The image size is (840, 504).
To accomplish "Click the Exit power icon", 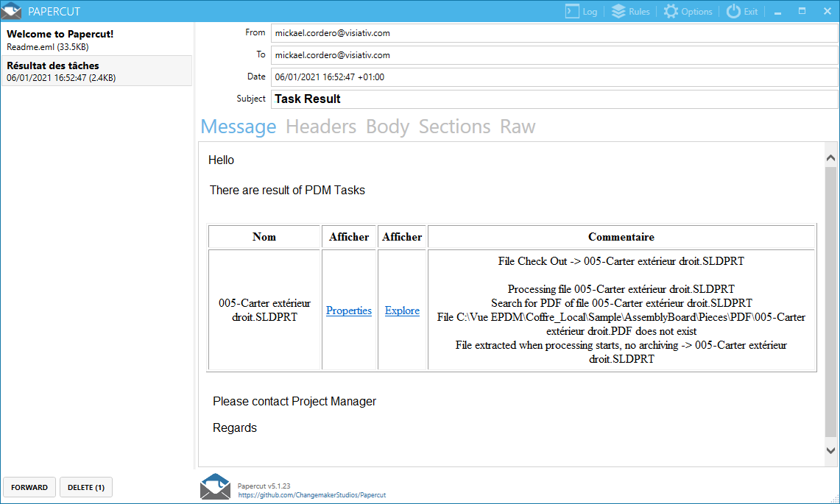I will click(733, 11).
